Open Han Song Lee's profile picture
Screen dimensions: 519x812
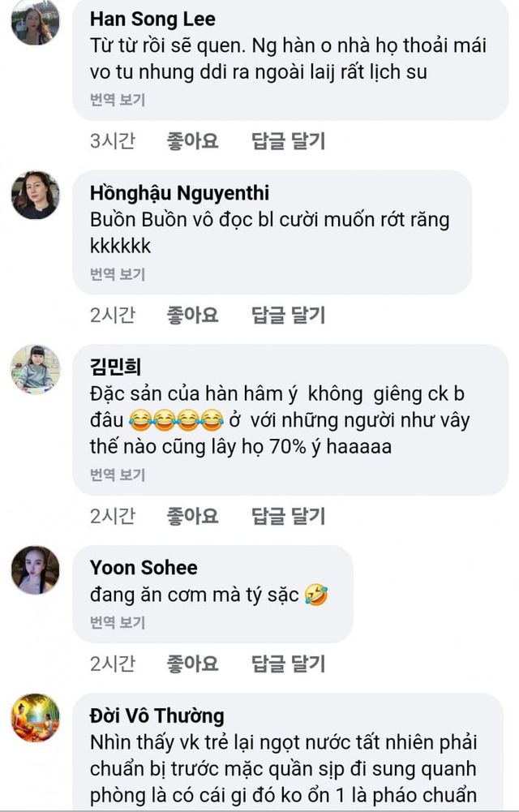pos(35,22)
